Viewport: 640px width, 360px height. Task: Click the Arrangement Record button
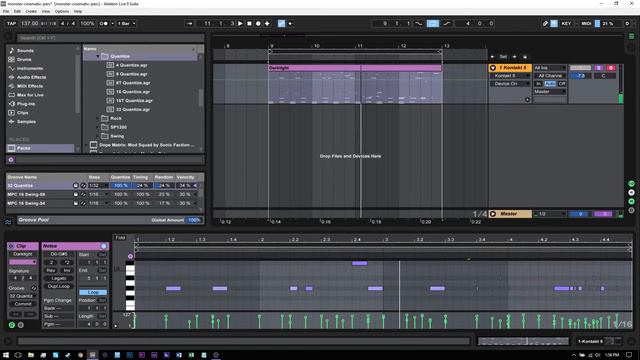pyautogui.click(x=258, y=24)
